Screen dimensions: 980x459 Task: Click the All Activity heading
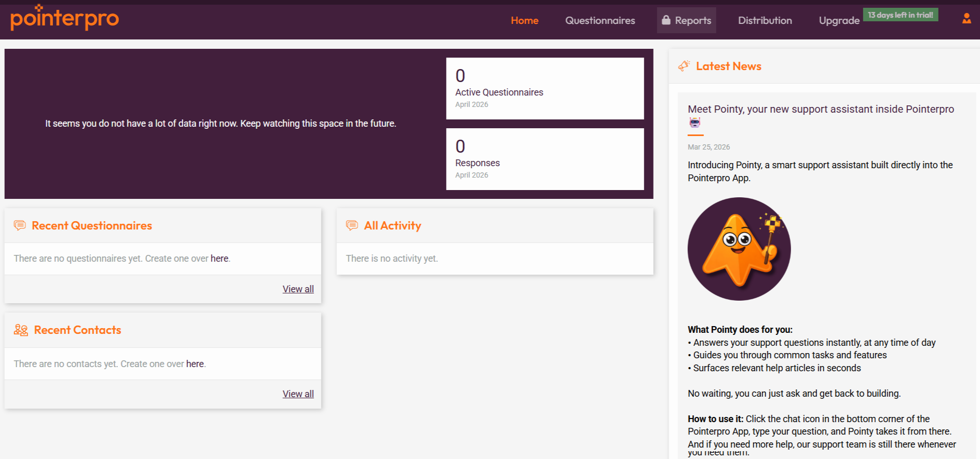coord(392,225)
